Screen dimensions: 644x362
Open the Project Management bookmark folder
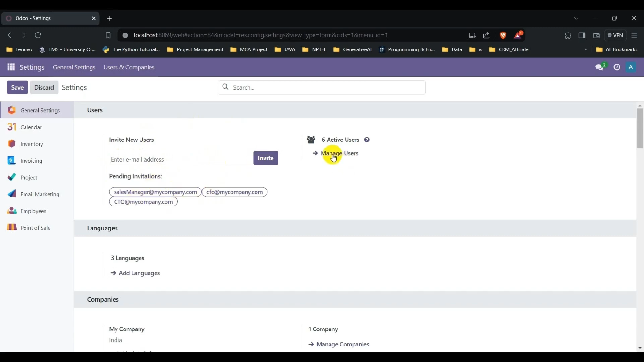(x=195, y=49)
